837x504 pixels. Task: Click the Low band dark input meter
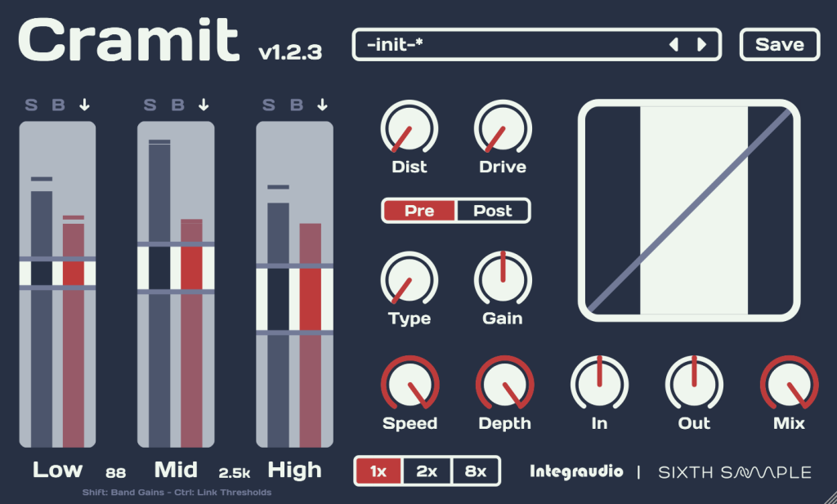pyautogui.click(x=42, y=319)
